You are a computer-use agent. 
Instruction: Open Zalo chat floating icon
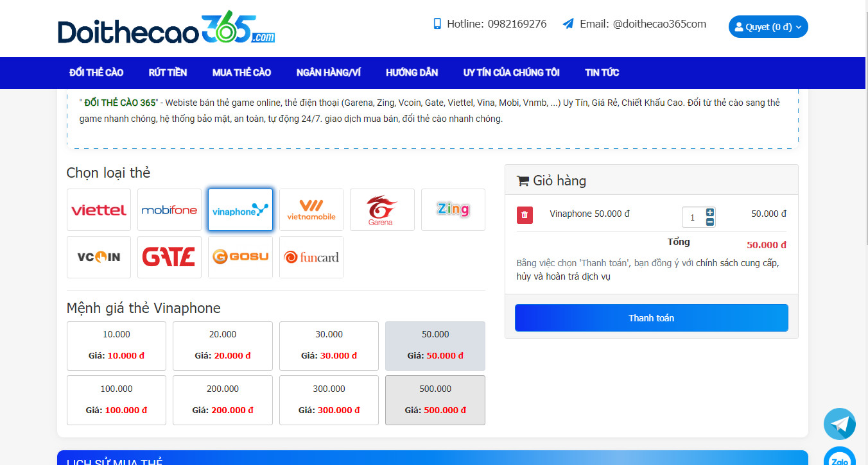click(840, 457)
